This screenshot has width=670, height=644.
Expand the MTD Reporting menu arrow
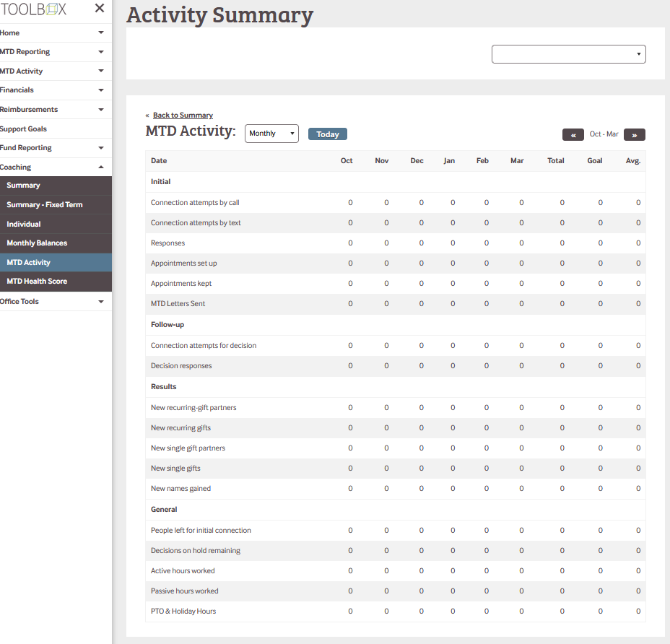click(x=101, y=52)
